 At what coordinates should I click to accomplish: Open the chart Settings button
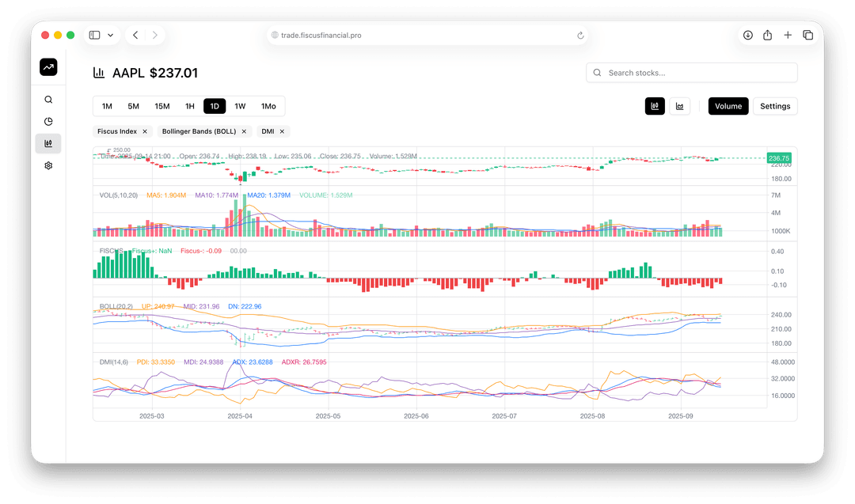coord(775,105)
